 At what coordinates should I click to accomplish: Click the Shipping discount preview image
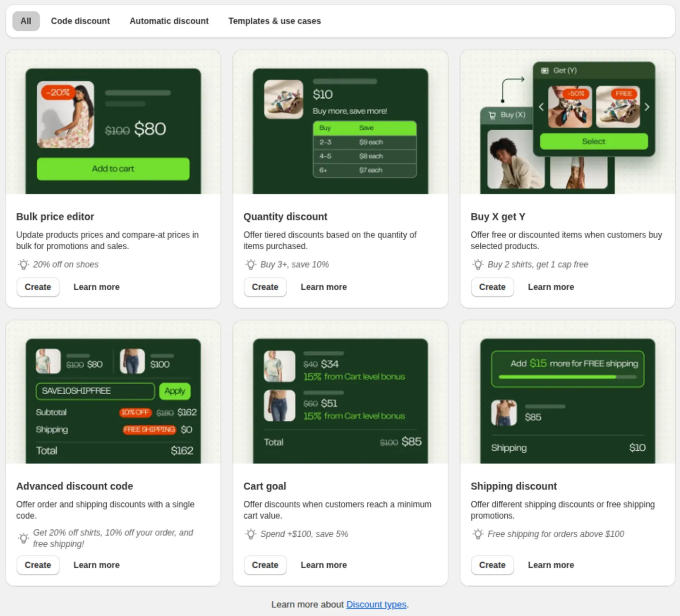click(568, 392)
